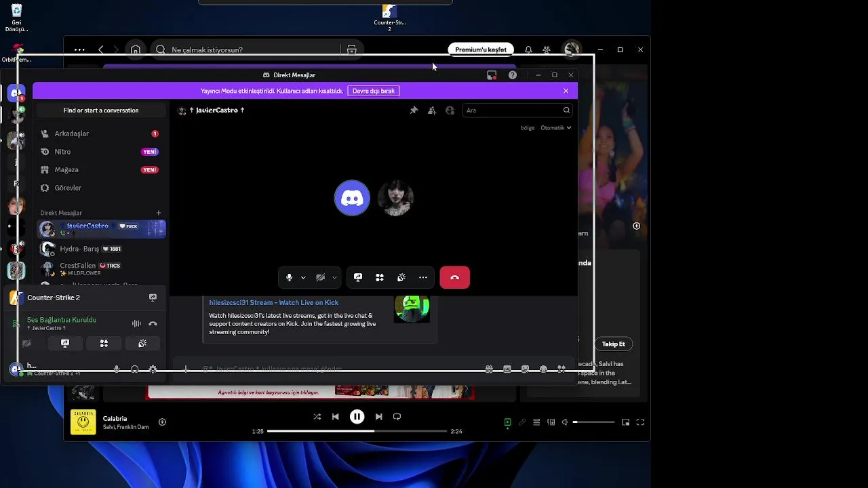Open Nitro page in Discord sidebar
This screenshot has width=868, height=488.
(x=101, y=152)
